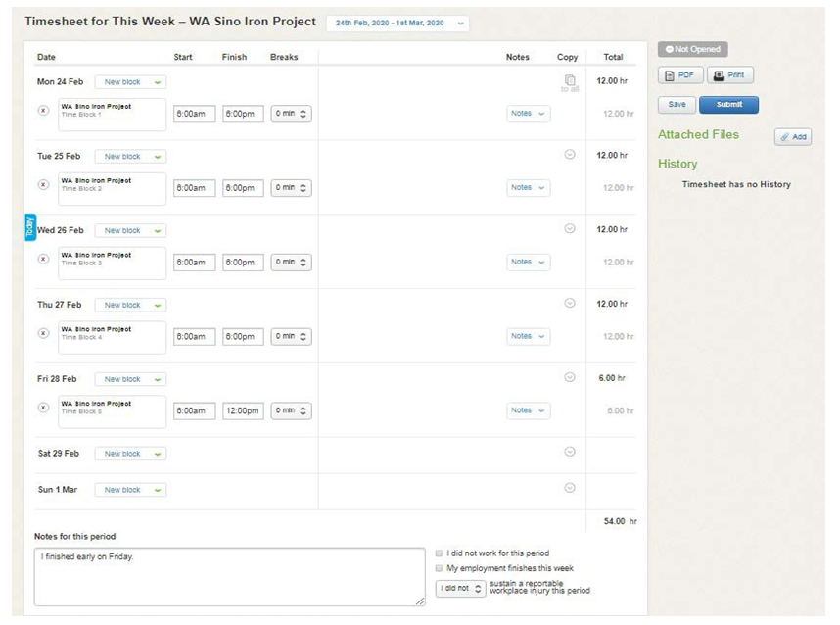Remove Tuesday's Time Block 2 entry
840x625 pixels.
(43, 185)
